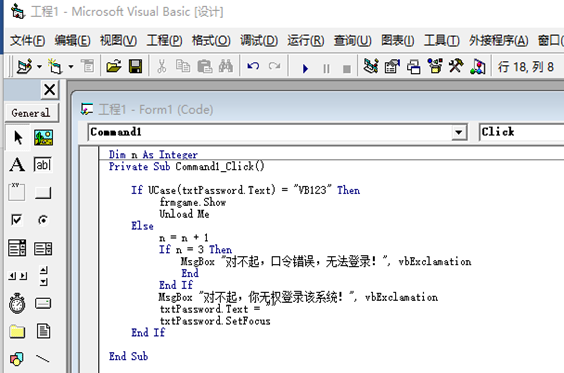Open the 工程(P) menu
This screenshot has width=564, height=373.
pos(164,40)
